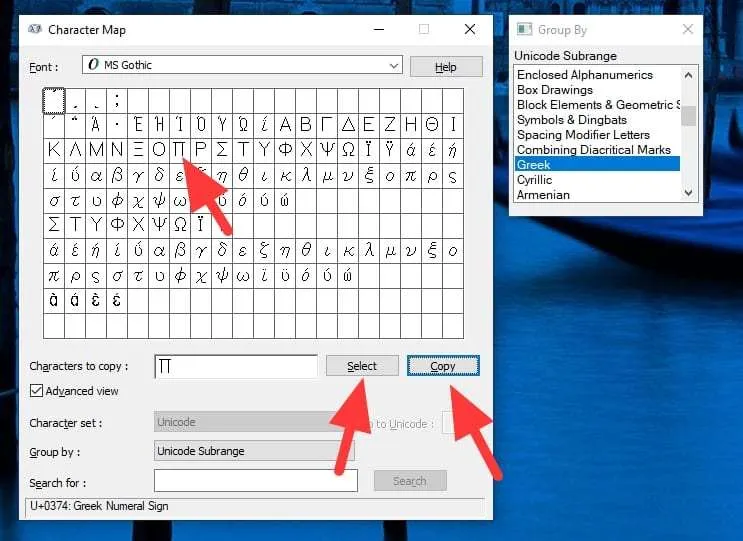Close the Group By window

(x=688, y=29)
